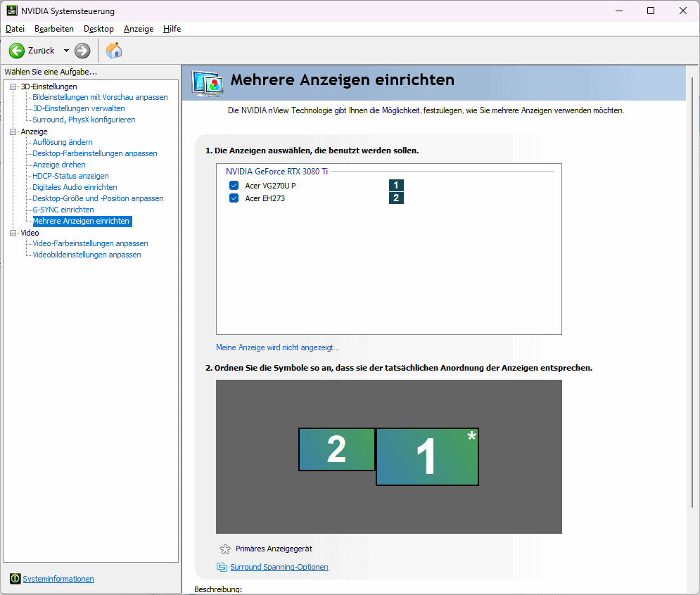Select monitor 2 thumbnail in arrangement area
The image size is (700, 595).
tap(336, 449)
